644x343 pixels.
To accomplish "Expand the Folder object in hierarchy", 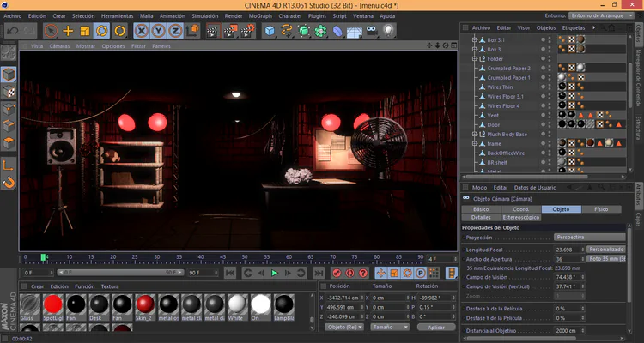I will point(474,59).
